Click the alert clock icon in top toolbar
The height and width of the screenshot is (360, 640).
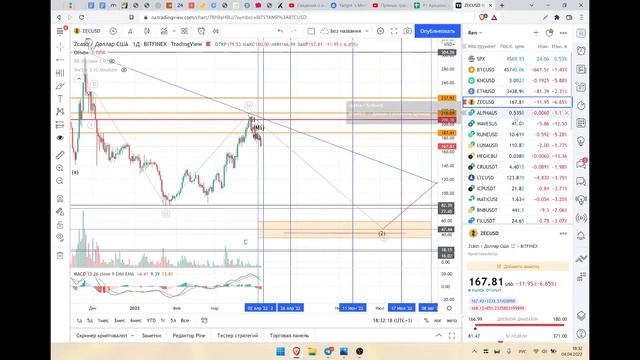[x=201, y=31]
